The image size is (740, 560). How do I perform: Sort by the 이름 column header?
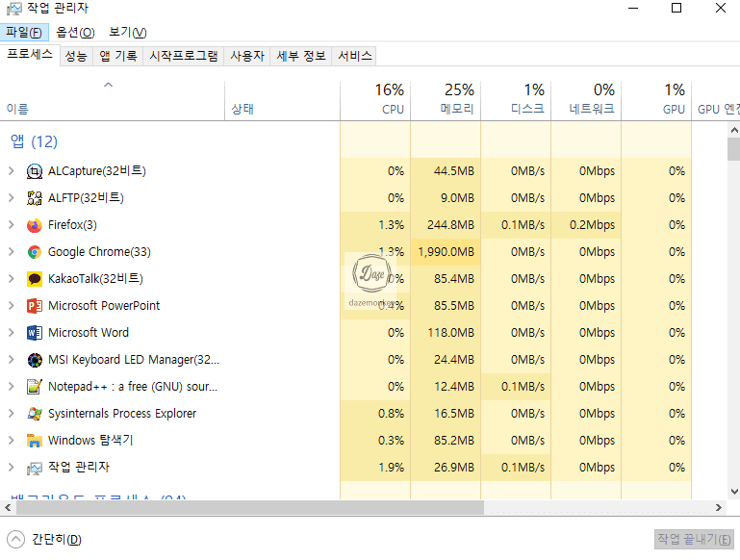click(x=113, y=100)
